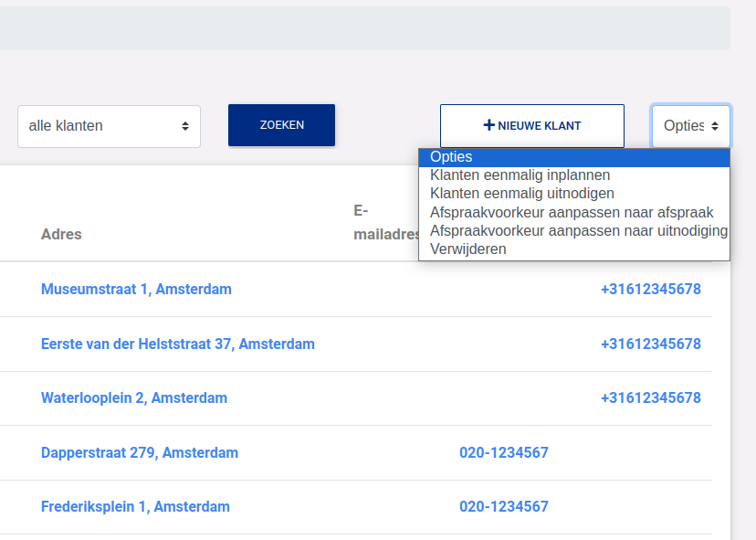This screenshot has height=540, width=756.
Task: Select the highlighted Opties menu entry
Action: (451, 157)
